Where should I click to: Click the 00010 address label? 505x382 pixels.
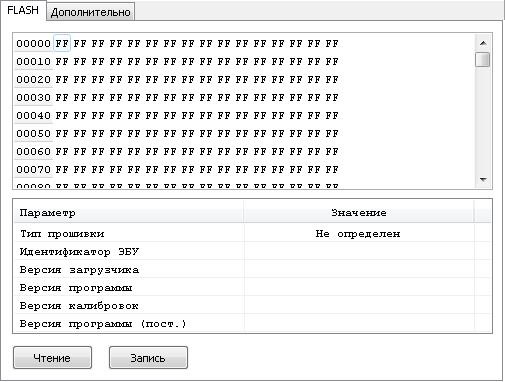[33, 62]
